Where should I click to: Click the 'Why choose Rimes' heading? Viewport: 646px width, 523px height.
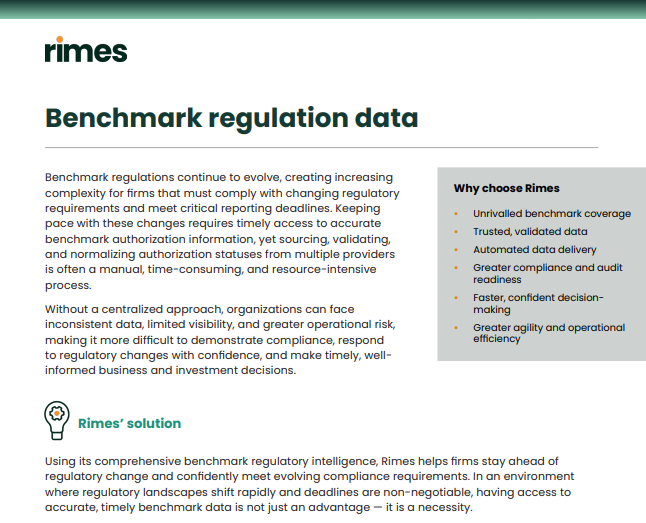[x=506, y=188]
